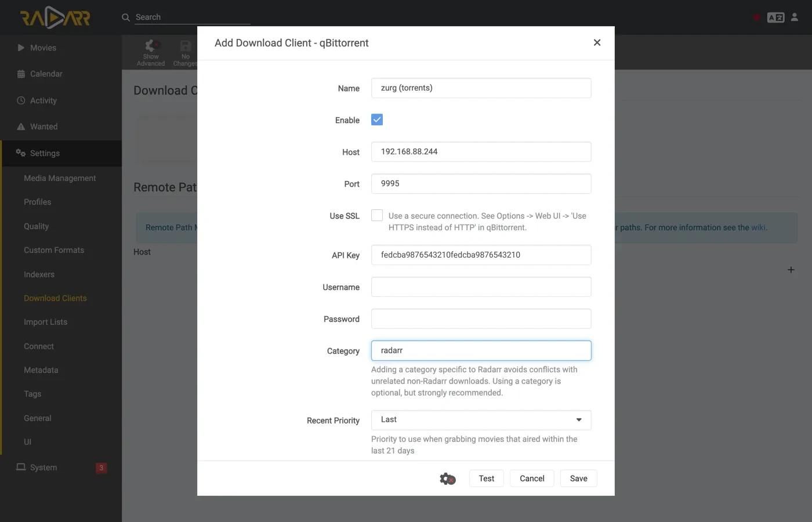Click the Radarr logo
812x522 pixels.
(55, 17)
